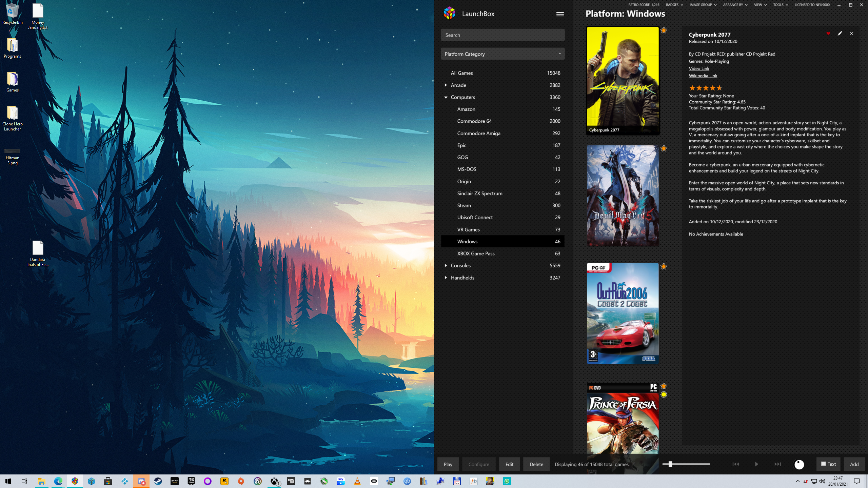
Task: Rate Cyberpunk 2077 five stars on the fifth star
Action: tap(719, 88)
